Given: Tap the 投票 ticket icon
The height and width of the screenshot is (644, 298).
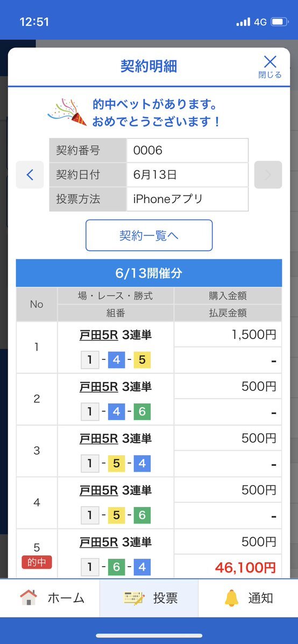Looking at the screenshot, I should click(134, 598).
